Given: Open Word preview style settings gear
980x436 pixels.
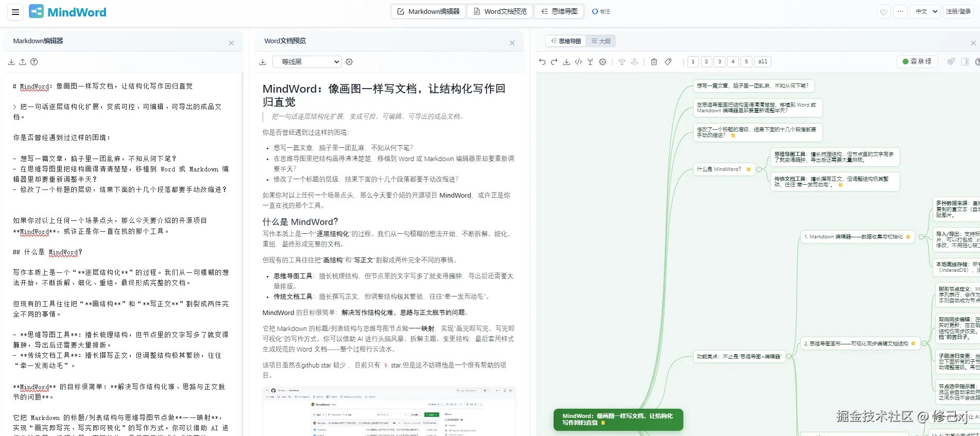Looking at the screenshot, I should pos(349,62).
